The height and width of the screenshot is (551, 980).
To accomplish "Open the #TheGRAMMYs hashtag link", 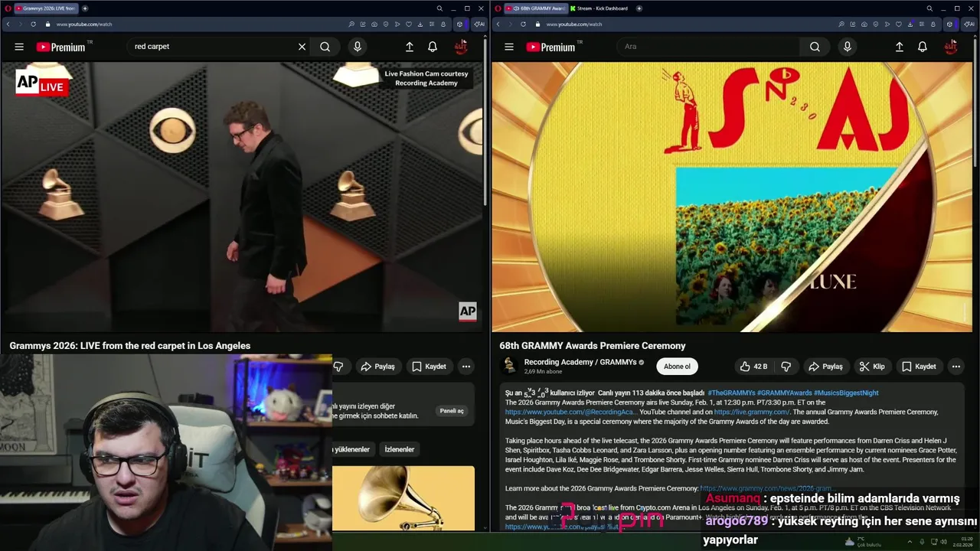I will point(730,393).
